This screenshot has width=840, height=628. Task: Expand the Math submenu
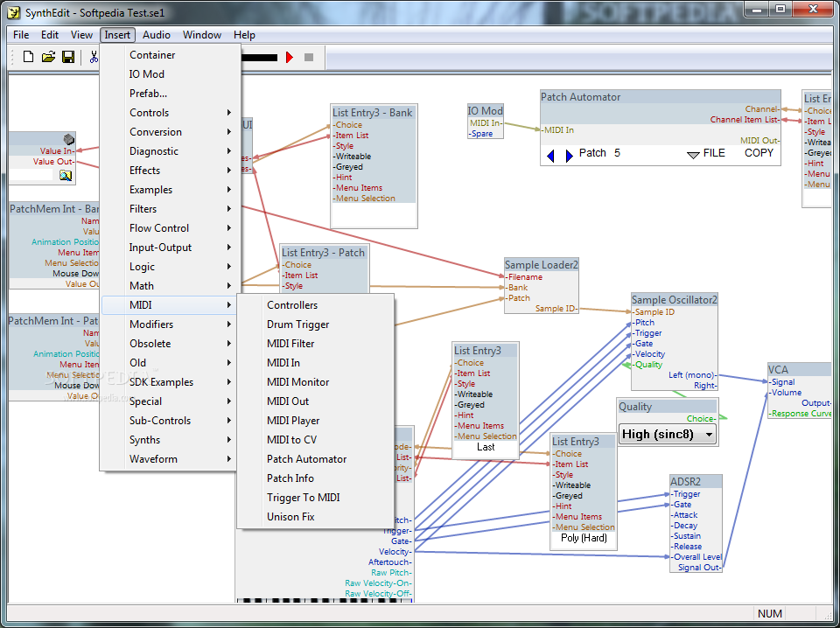(170, 286)
